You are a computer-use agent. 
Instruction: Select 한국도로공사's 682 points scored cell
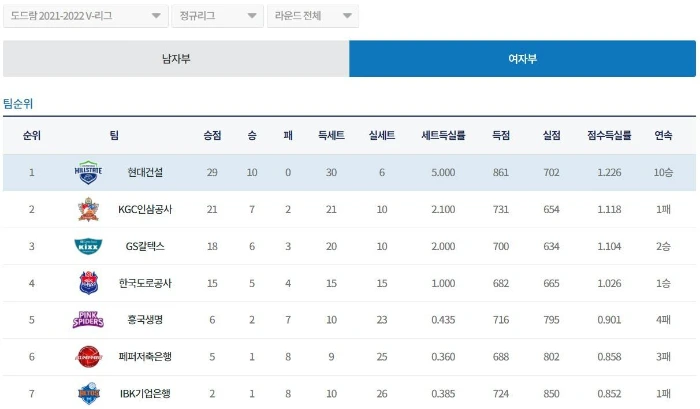pos(501,283)
